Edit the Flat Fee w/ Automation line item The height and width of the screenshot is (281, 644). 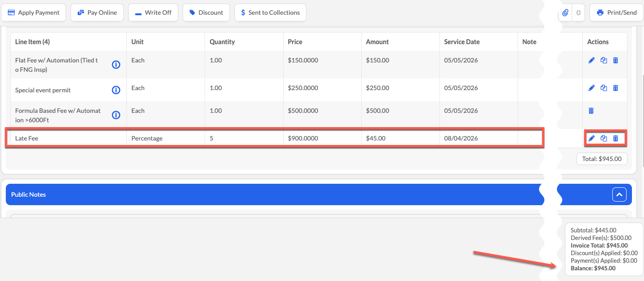click(x=592, y=60)
